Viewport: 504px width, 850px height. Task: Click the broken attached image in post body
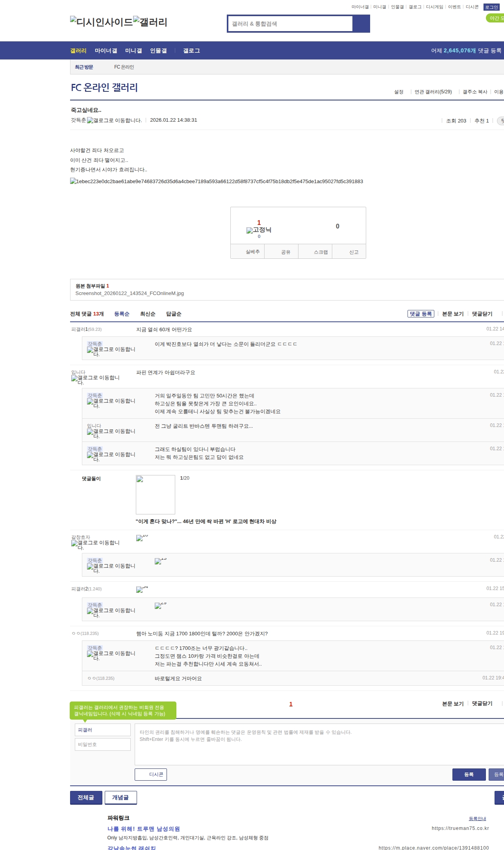[x=216, y=182]
